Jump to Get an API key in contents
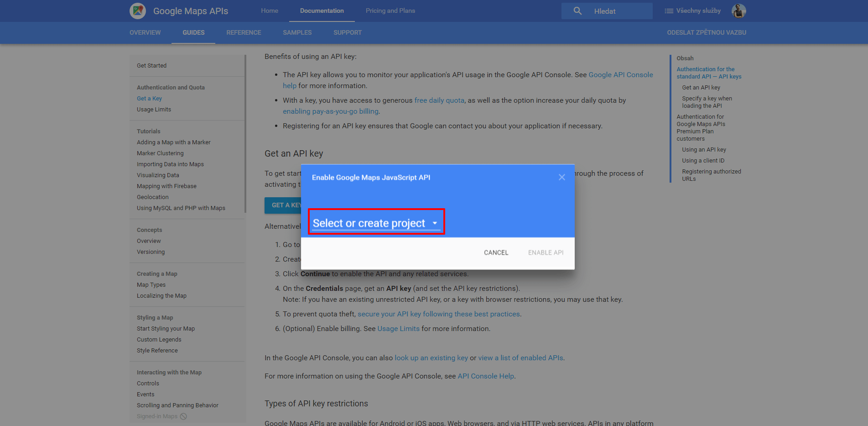 701,87
